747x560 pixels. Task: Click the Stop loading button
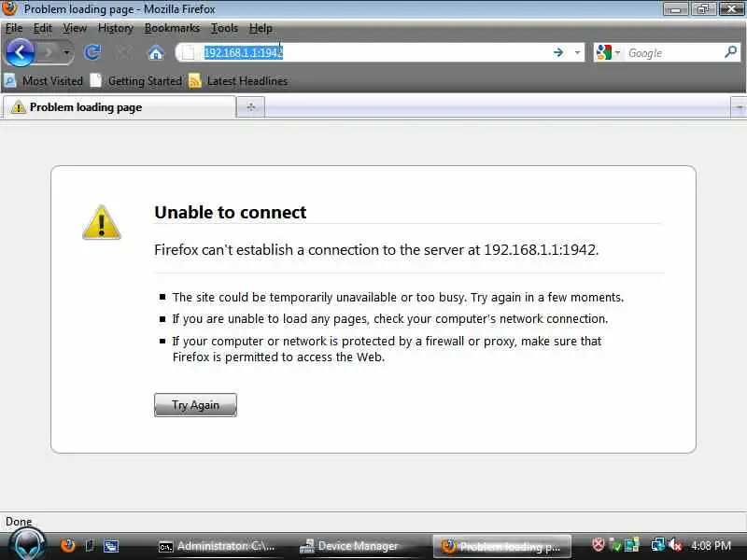tap(124, 52)
